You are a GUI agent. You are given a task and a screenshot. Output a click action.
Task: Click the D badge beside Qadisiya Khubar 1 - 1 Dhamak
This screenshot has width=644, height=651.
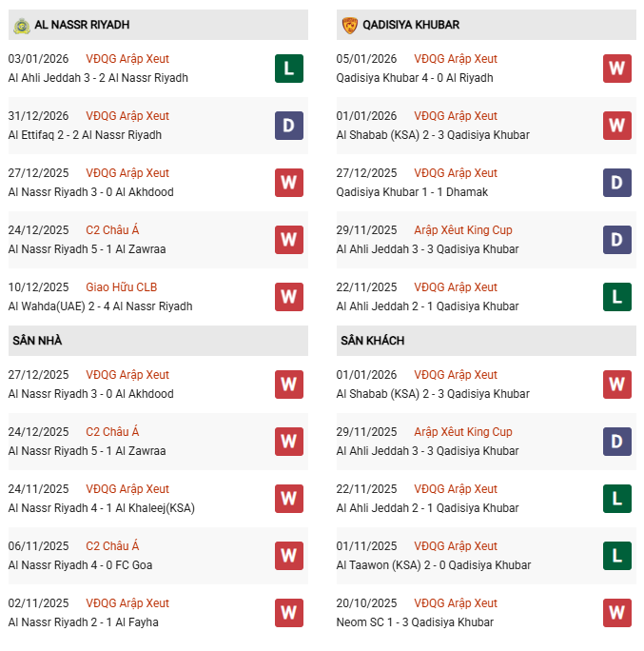tap(617, 183)
